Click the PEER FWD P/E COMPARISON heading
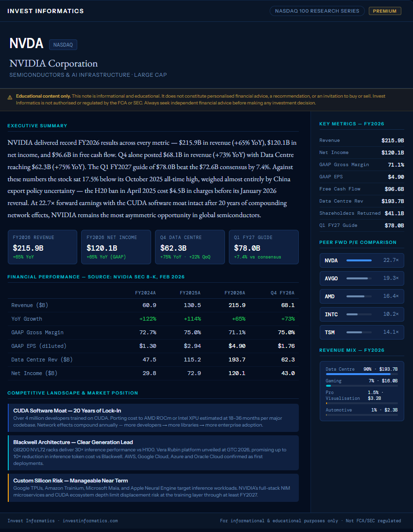 pyautogui.click(x=358, y=242)
